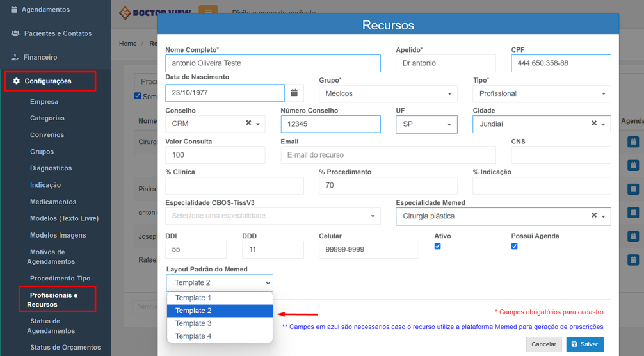Viewport: 644px width, 356px height.
Task: Click the Configurações gear icon
Action: pos(17,81)
